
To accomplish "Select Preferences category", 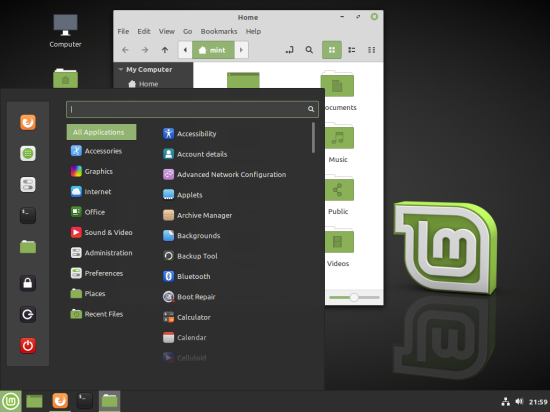I will pyautogui.click(x=97, y=273).
